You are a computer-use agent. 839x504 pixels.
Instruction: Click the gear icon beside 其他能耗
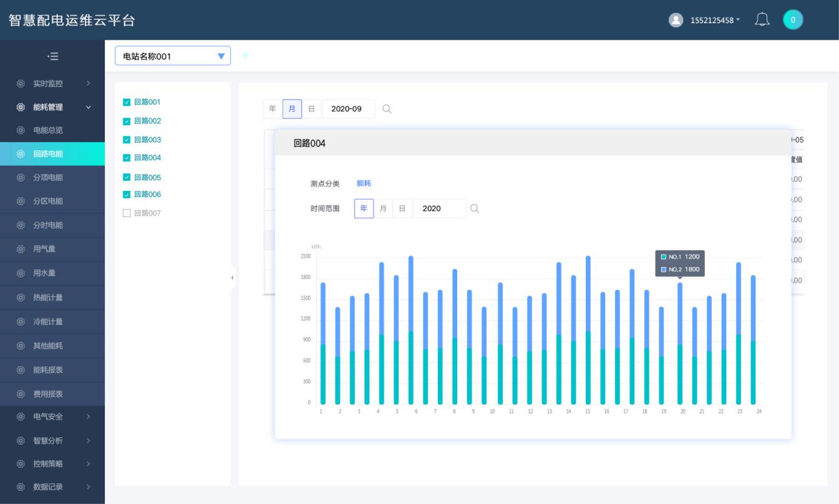(x=21, y=346)
